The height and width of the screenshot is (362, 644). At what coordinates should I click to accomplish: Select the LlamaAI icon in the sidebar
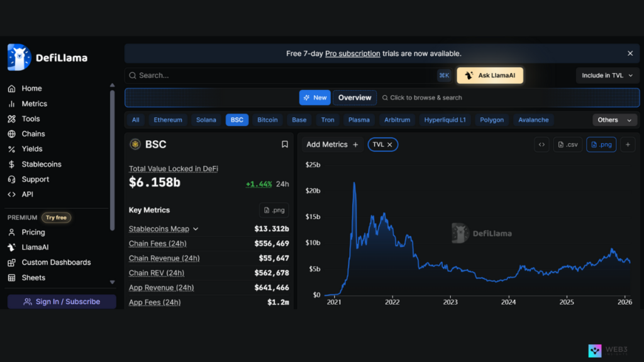click(12, 247)
